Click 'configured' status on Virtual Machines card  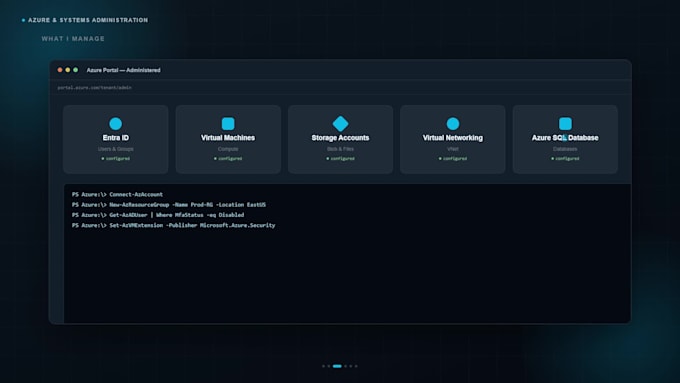pos(228,159)
